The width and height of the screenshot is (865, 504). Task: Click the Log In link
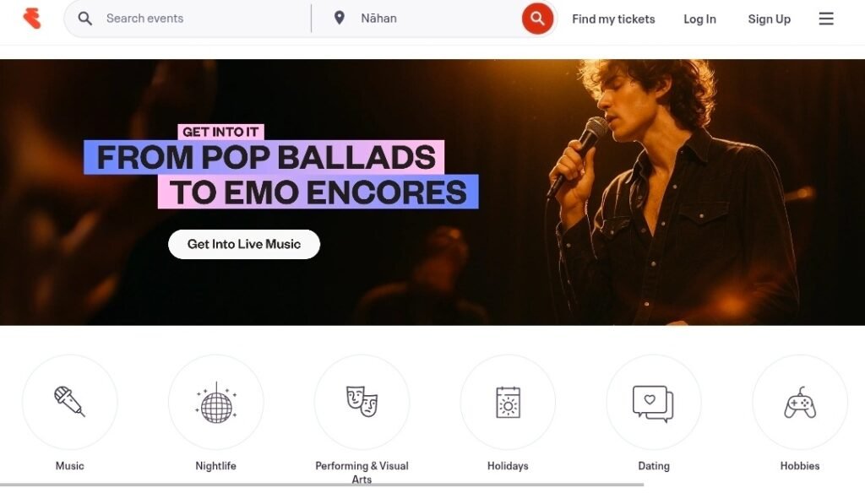click(699, 19)
